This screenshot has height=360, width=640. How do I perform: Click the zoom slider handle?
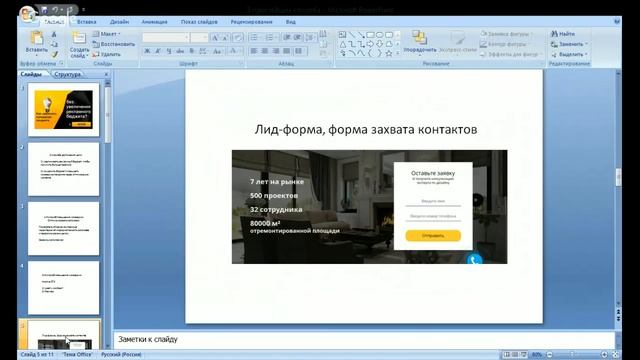tap(572, 355)
